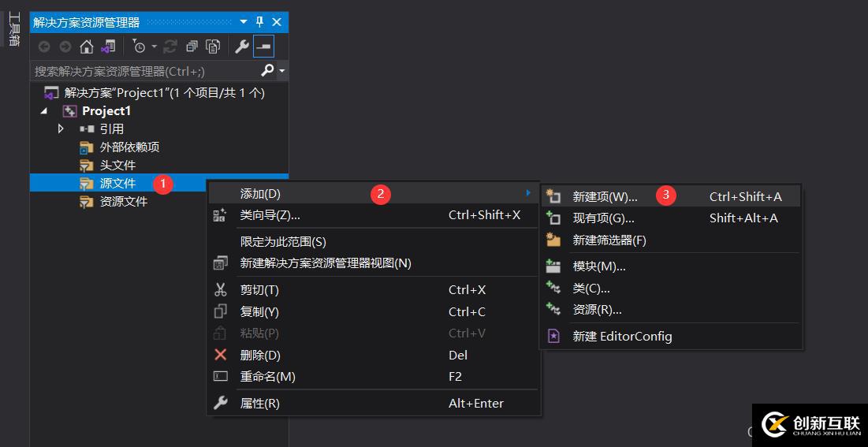The height and width of the screenshot is (447, 868).
Task: Collapse the Project1 node triangle
Action: click(x=43, y=111)
